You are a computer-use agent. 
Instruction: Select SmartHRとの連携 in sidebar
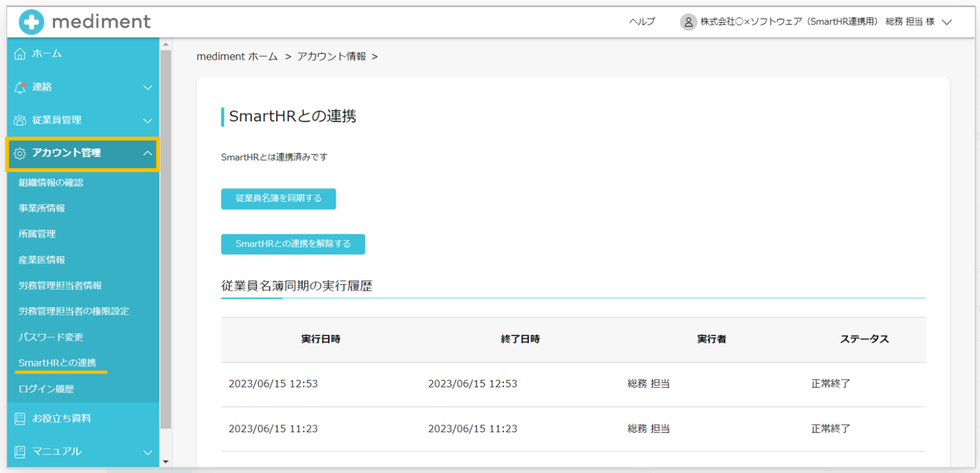click(x=57, y=363)
